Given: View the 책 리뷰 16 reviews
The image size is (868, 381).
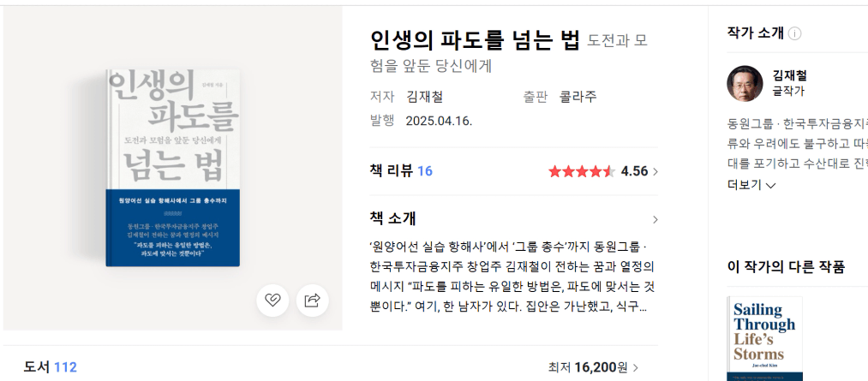Looking at the screenshot, I should pos(401,171).
